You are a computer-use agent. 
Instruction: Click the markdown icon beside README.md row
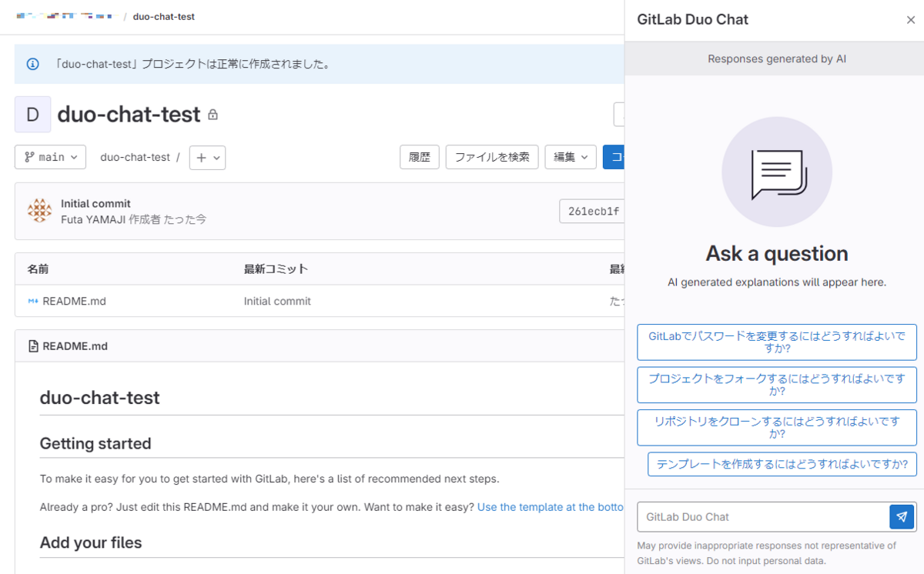tap(33, 301)
